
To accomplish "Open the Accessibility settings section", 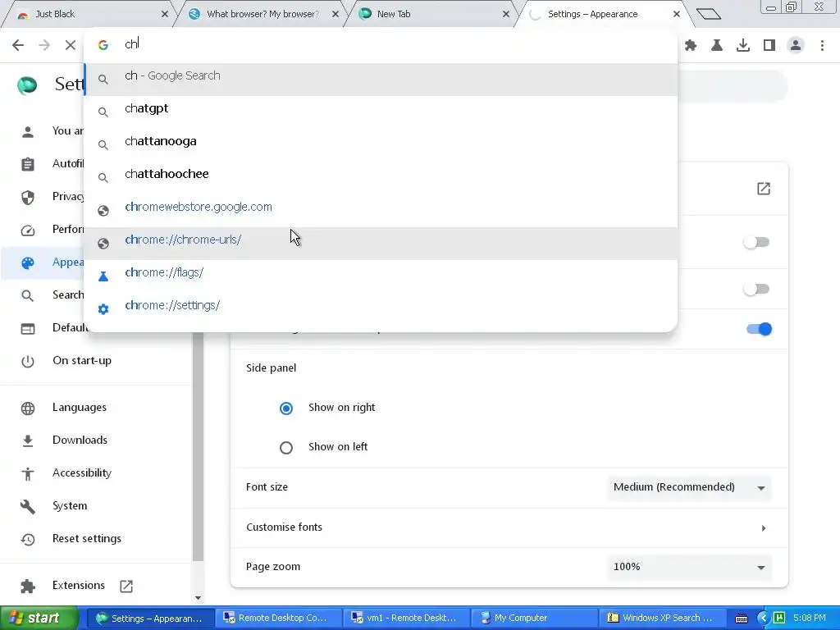I will [82, 473].
